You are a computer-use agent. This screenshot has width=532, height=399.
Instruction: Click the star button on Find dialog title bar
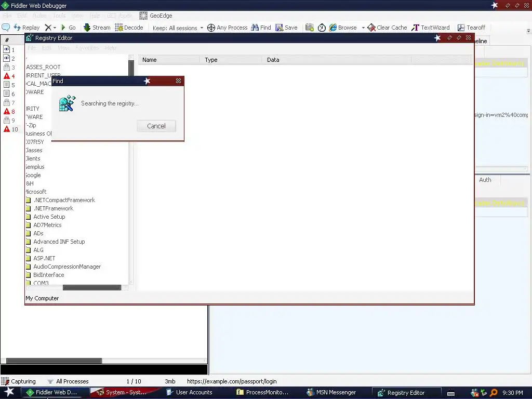[147, 81]
